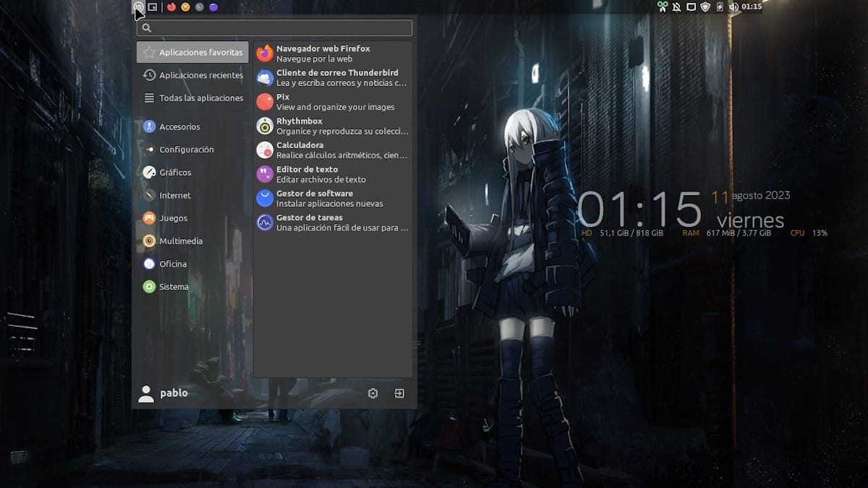Screen dimensions: 868x488
Task: Launch Firefox from the panel launcher
Action: pyautogui.click(x=171, y=7)
